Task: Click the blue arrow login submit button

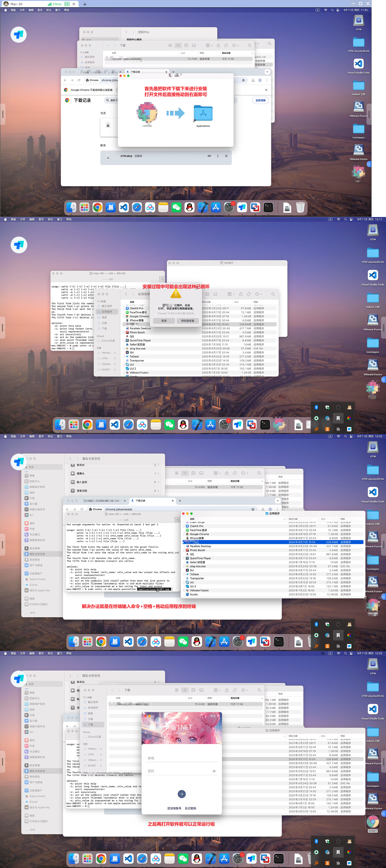Action: click(x=181, y=794)
